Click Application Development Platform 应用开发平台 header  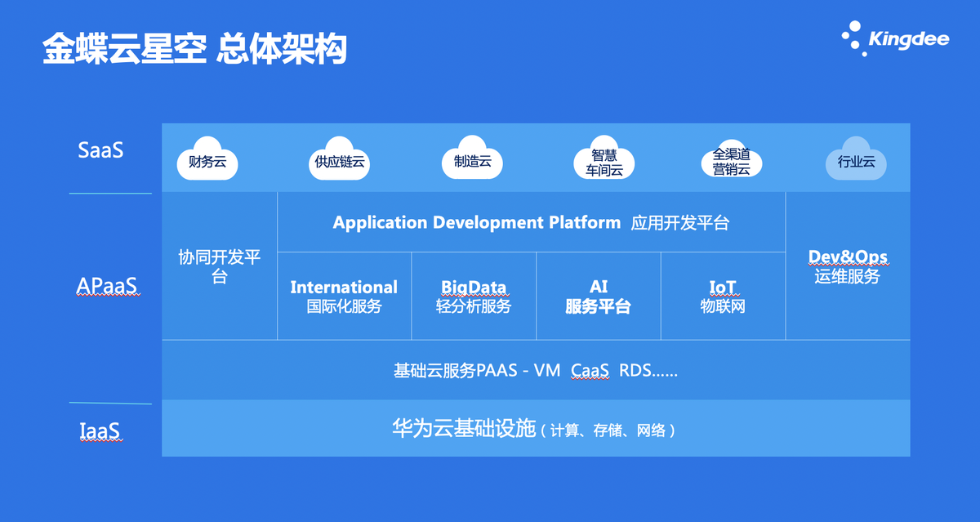[532, 222]
